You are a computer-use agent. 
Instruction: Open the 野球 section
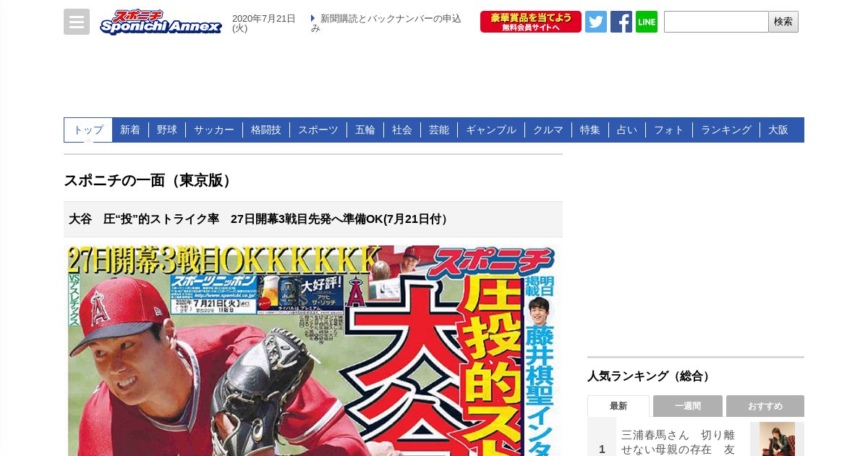167,130
